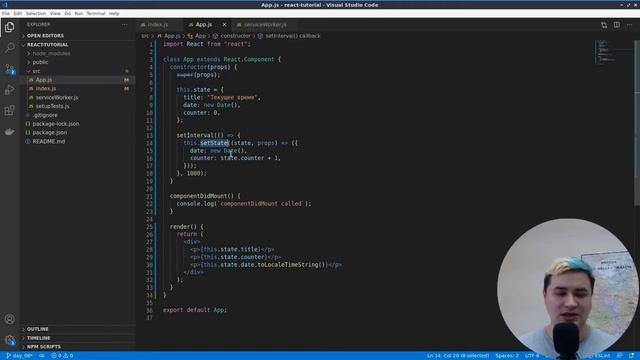The width and height of the screenshot is (640, 360).
Task: Open the Extensions view
Action: [x=9, y=111]
